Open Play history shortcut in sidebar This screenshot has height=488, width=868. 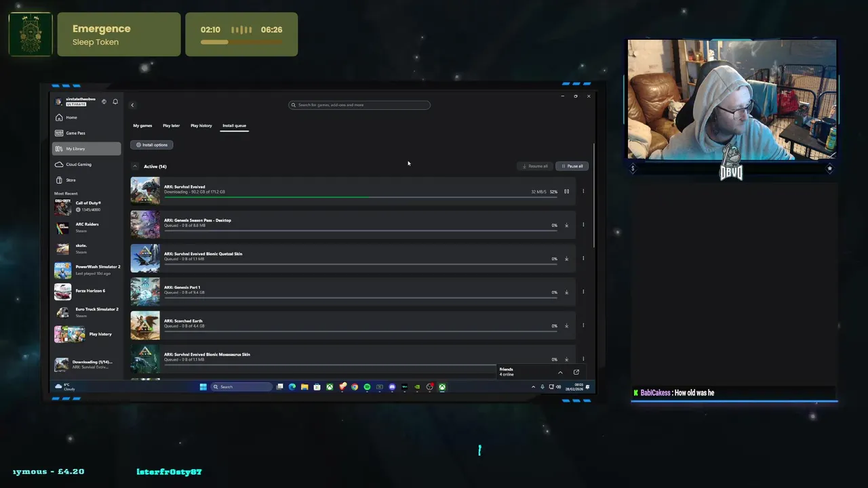pos(87,334)
